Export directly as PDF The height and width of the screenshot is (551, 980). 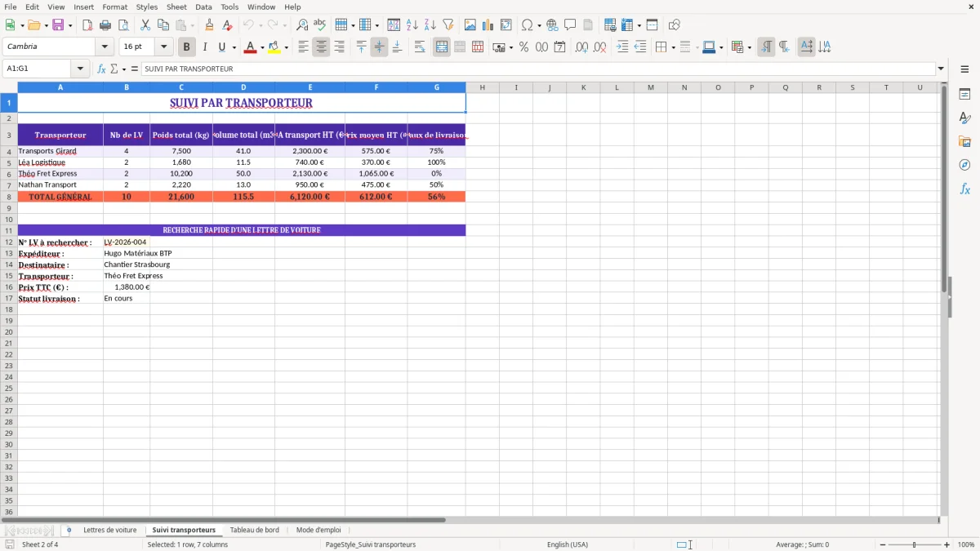point(87,25)
